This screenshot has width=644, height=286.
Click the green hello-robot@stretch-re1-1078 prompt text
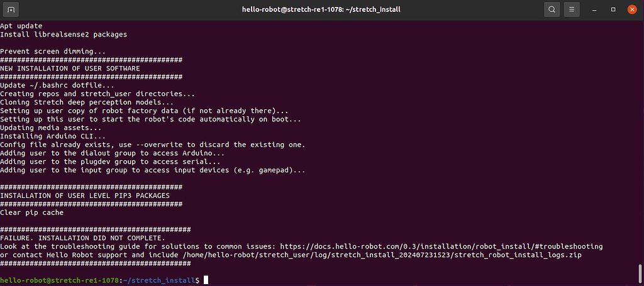coord(60,281)
